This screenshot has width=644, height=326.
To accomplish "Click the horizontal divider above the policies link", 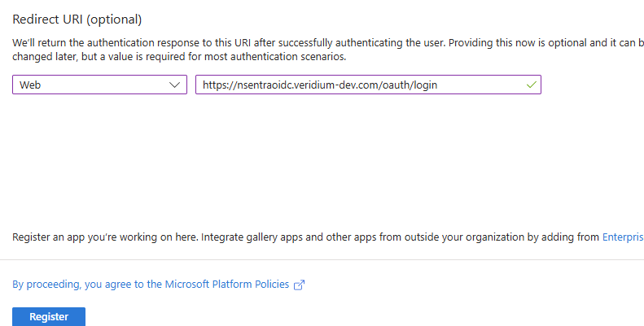I will pyautogui.click(x=322, y=260).
